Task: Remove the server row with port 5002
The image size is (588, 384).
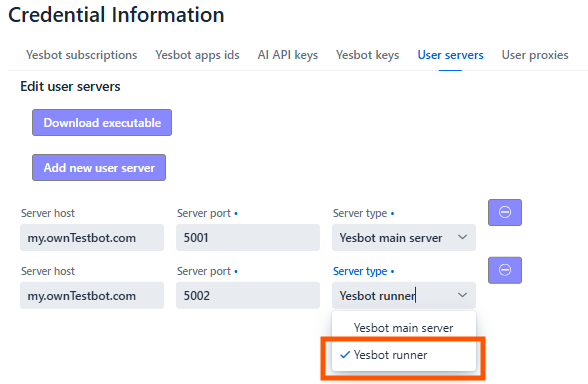Action: pyautogui.click(x=505, y=270)
